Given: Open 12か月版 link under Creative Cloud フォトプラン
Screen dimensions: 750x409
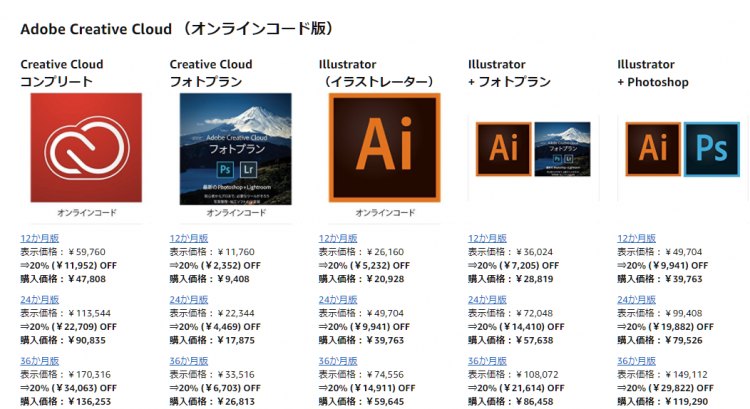Looking at the screenshot, I should [189, 238].
